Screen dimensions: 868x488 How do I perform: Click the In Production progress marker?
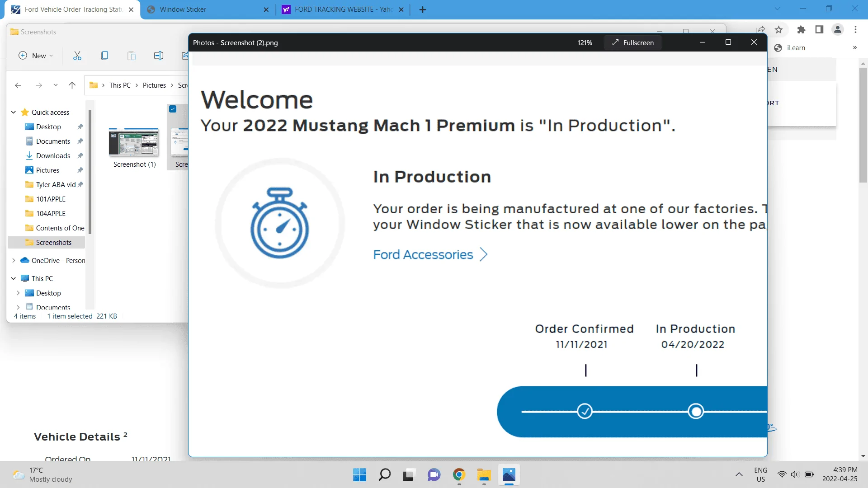pyautogui.click(x=696, y=411)
